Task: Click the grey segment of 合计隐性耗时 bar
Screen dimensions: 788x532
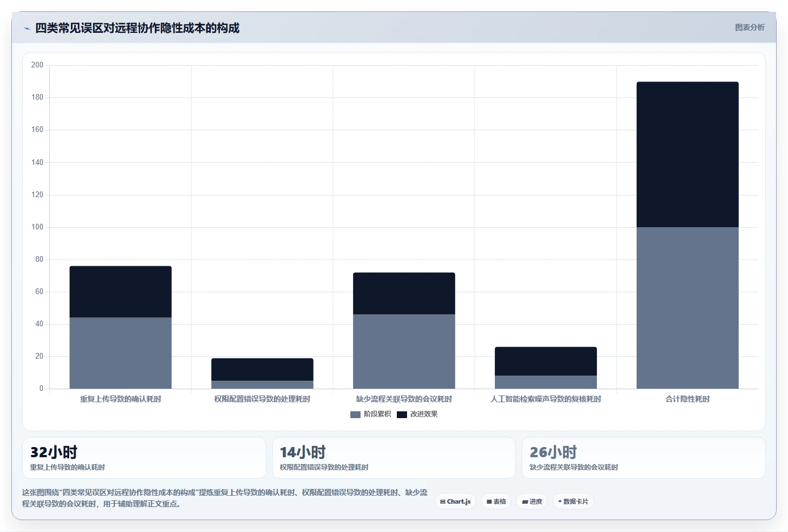Action: [688, 308]
